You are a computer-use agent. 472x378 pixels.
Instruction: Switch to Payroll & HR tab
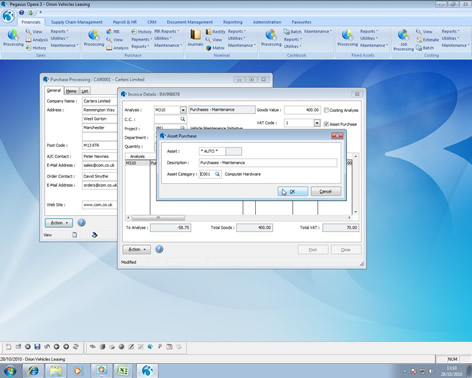tap(124, 22)
